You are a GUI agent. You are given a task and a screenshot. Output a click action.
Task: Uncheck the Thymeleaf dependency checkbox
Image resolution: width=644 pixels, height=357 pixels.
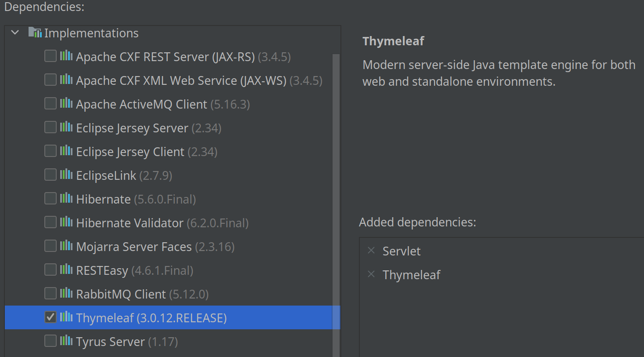click(51, 317)
